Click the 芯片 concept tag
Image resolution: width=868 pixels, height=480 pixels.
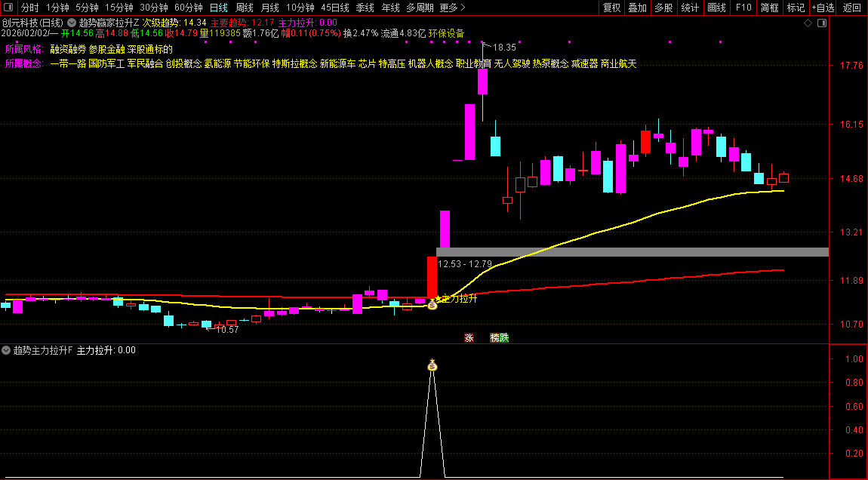click(x=367, y=64)
